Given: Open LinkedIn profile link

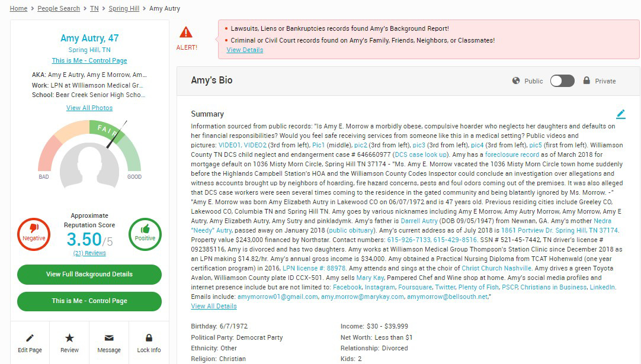Looking at the screenshot, I should click(602, 287).
